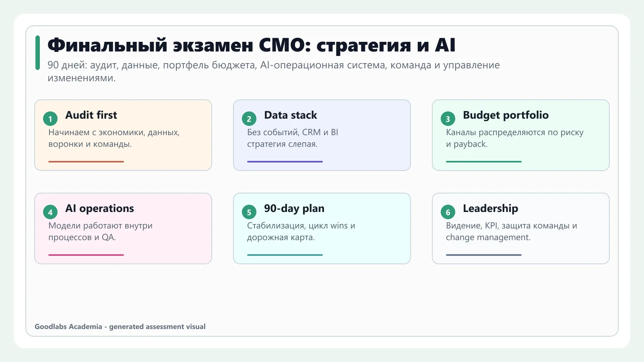Click the subtitle starting "90 дней: аудит, данные"
The image size is (644, 362).
[x=274, y=71]
